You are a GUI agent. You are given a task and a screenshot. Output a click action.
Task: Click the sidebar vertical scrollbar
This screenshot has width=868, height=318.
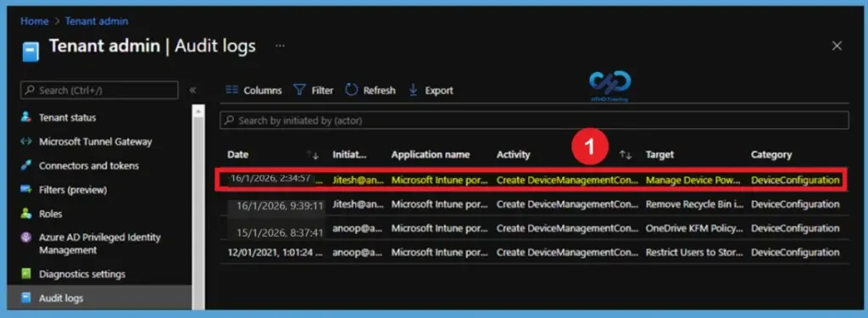coord(198,208)
